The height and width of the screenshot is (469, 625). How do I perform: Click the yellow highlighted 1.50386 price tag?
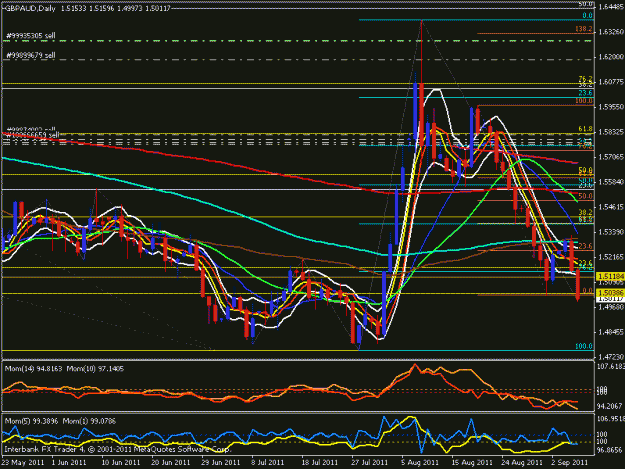[x=610, y=293]
